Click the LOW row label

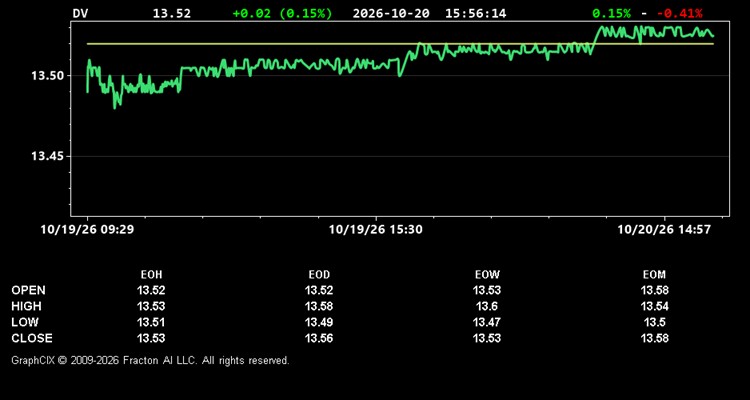pos(25,322)
